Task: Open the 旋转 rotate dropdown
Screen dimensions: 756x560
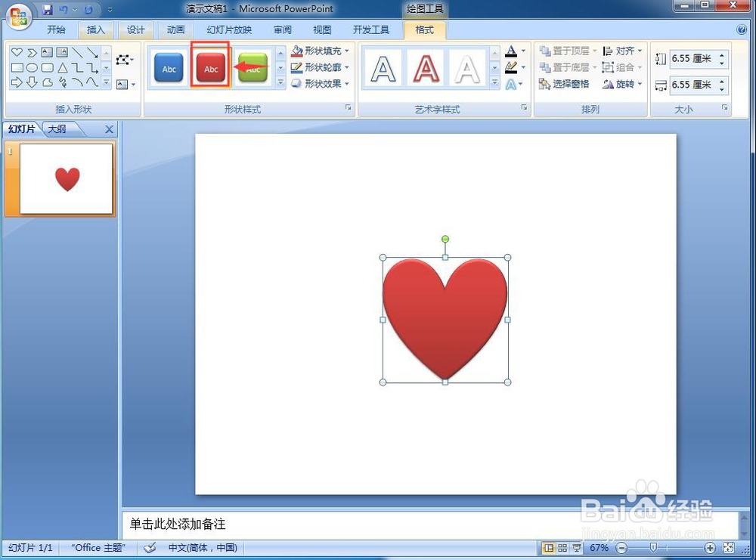Action: tap(622, 84)
